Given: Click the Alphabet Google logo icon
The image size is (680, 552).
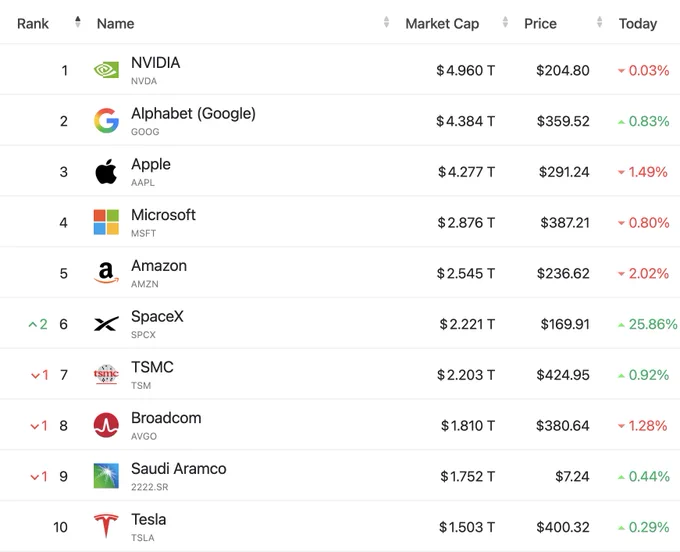Looking at the screenshot, I should coord(106,121).
